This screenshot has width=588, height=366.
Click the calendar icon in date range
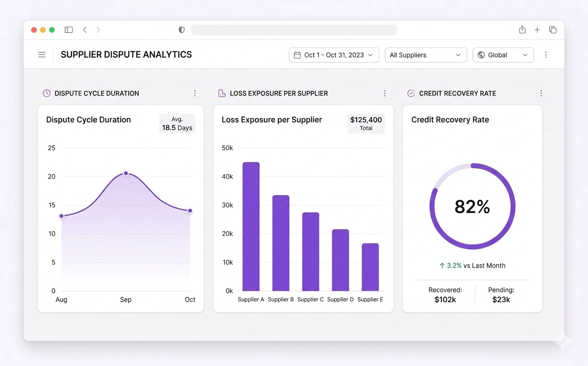coord(297,55)
